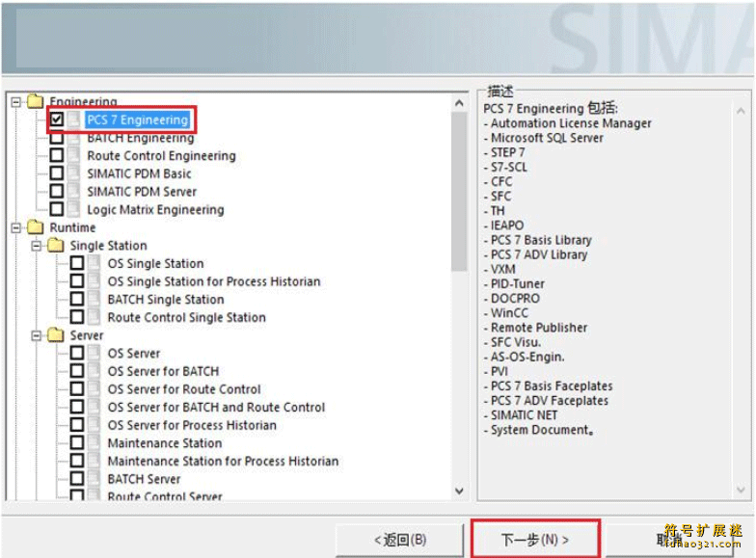Click the PCS 7 ADV Library description line
The height and width of the screenshot is (558, 756).
[x=536, y=254]
